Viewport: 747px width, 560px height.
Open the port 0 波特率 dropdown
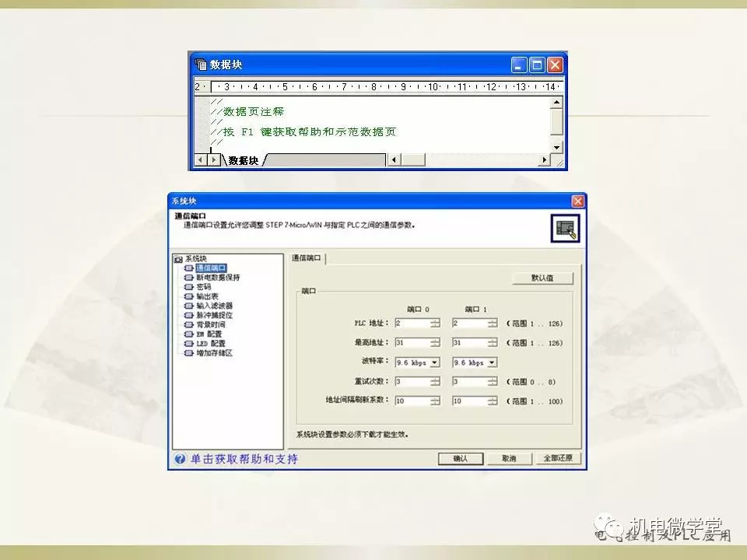click(x=434, y=362)
